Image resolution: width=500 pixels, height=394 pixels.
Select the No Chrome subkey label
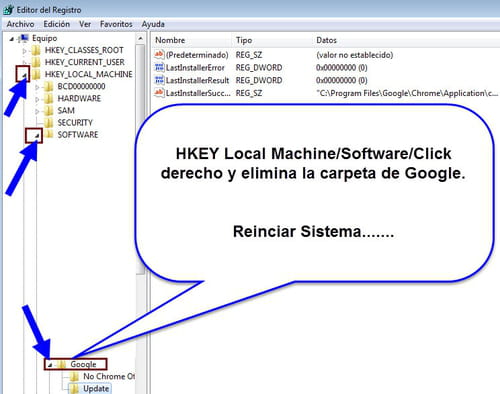point(109,377)
